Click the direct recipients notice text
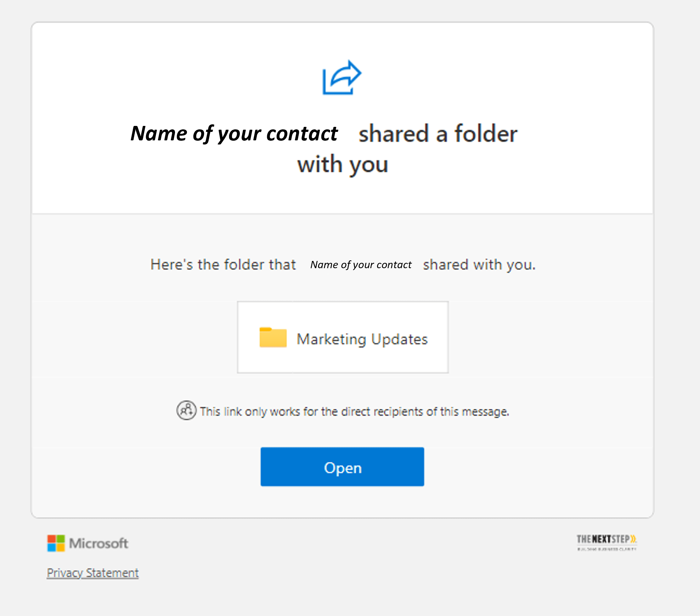The image size is (700, 616). [354, 411]
